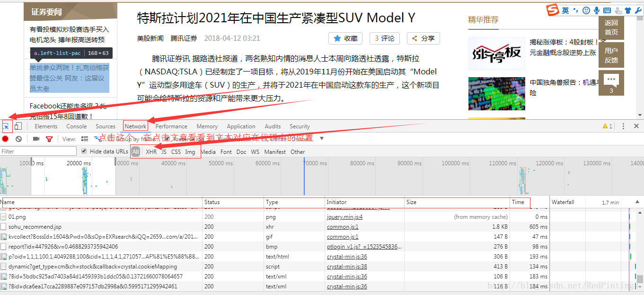The height and width of the screenshot is (295, 644).
Task: Sort requests by the Name column header
Action: (x=101, y=202)
